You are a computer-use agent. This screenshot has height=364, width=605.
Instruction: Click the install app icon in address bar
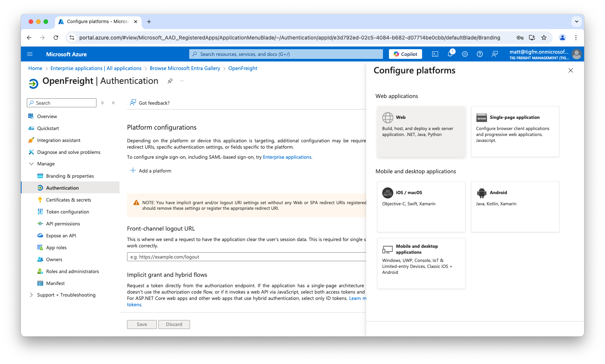(532, 38)
